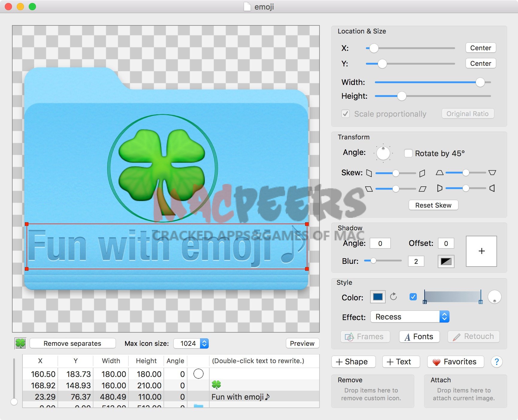Select the Fun with emoji row
This screenshot has height=420, width=518.
tap(171, 397)
